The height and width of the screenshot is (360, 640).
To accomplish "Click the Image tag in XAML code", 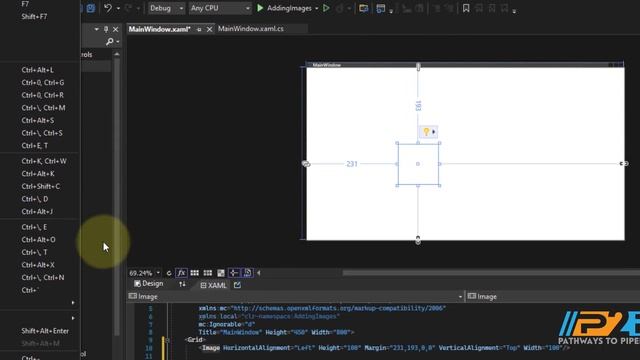I will point(211,348).
